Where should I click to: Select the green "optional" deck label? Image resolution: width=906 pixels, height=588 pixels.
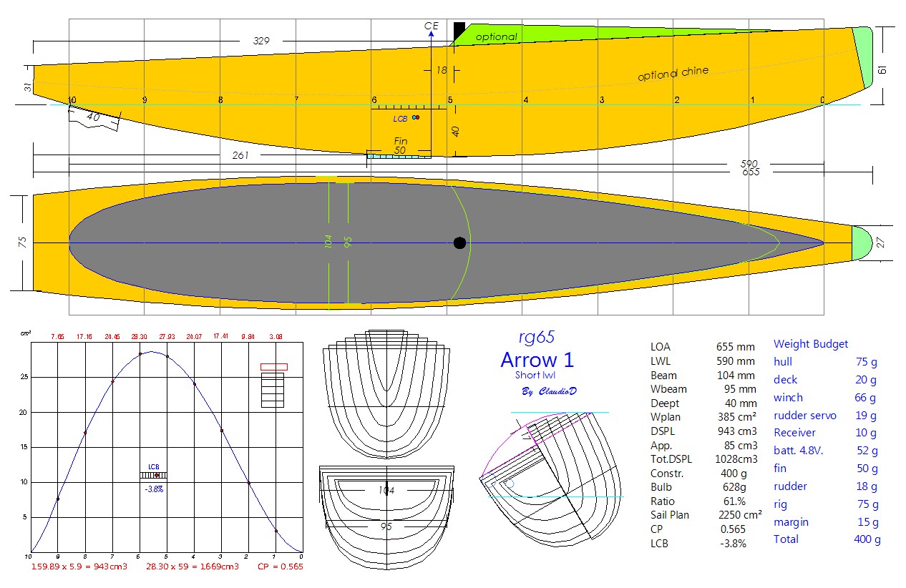pyautogui.click(x=496, y=37)
